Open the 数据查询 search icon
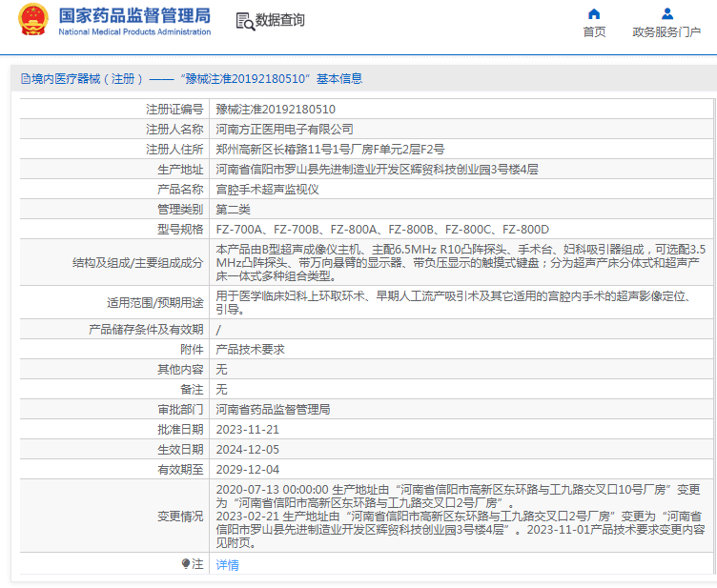 pos(245,22)
